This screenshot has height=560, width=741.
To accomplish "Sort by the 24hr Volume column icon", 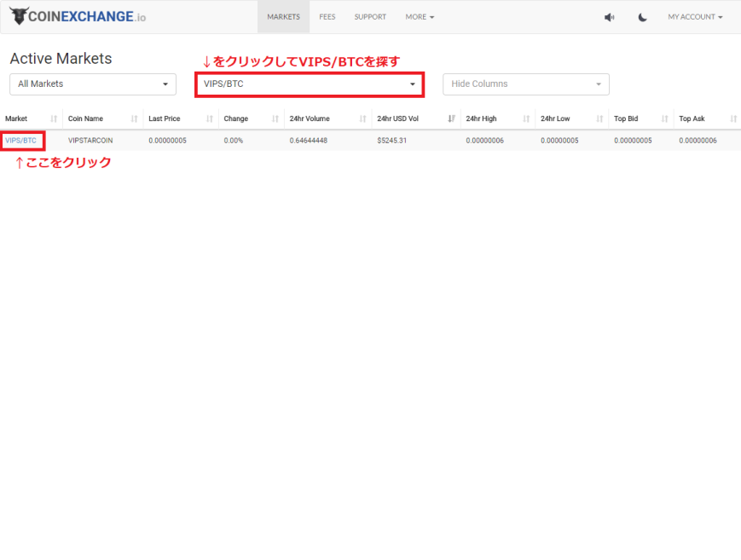I will [x=362, y=118].
